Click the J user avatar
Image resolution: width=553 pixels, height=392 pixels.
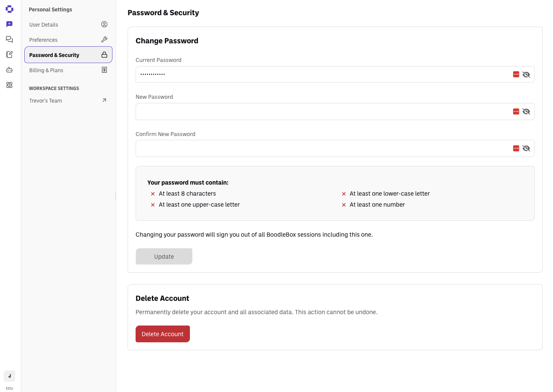[x=9, y=376]
